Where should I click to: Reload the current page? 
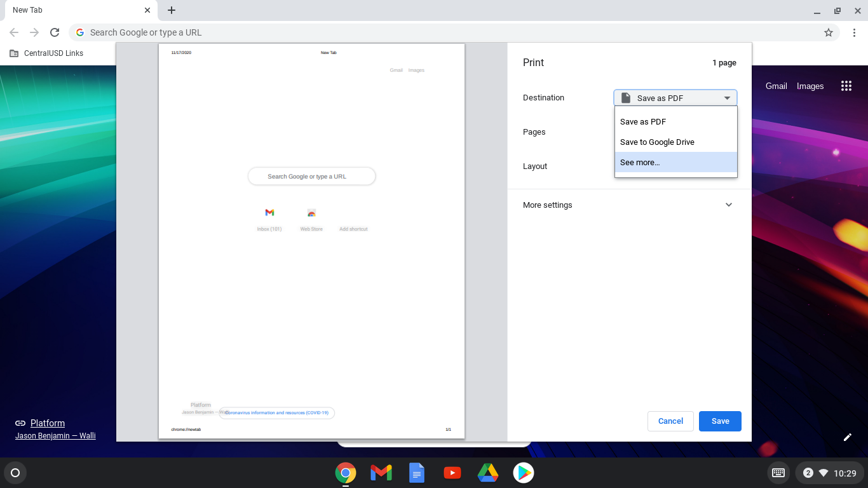tap(55, 32)
